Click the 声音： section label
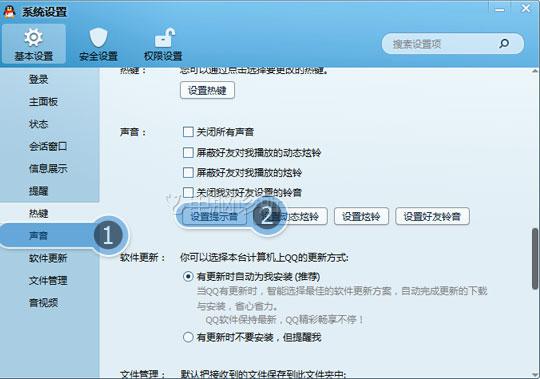Screen dimensions: 540x379 click(133, 132)
